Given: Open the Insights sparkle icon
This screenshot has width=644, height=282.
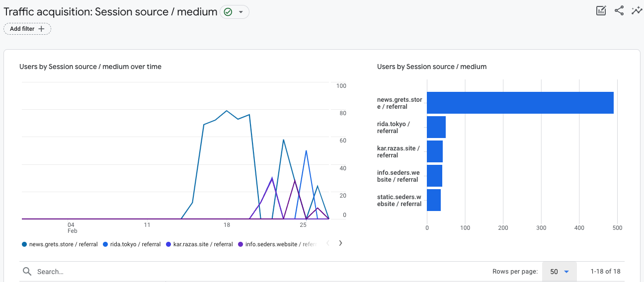Looking at the screenshot, I should [x=637, y=11].
